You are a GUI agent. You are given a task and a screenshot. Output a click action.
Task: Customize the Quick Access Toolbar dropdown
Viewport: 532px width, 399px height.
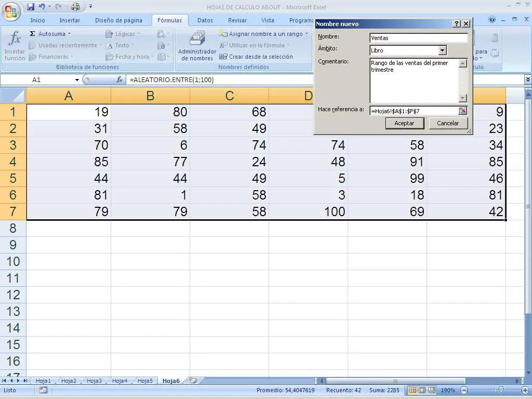[90, 6]
